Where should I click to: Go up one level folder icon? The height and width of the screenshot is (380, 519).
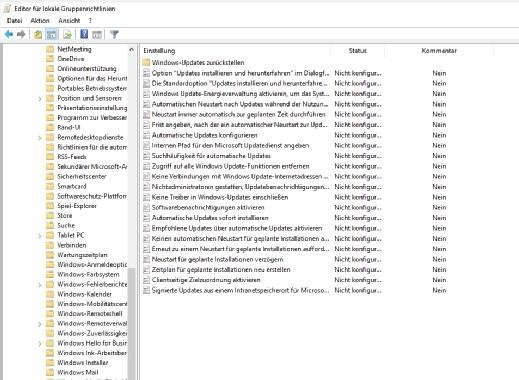click(38, 34)
